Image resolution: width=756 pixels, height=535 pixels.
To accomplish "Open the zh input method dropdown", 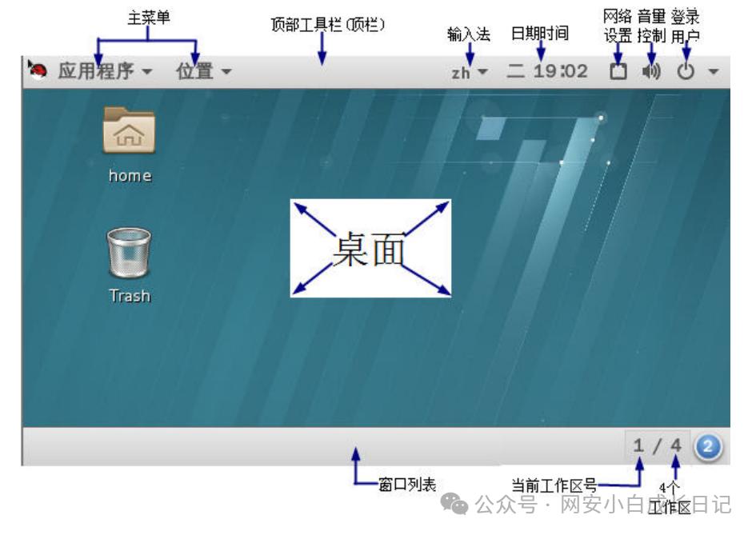I will (469, 72).
